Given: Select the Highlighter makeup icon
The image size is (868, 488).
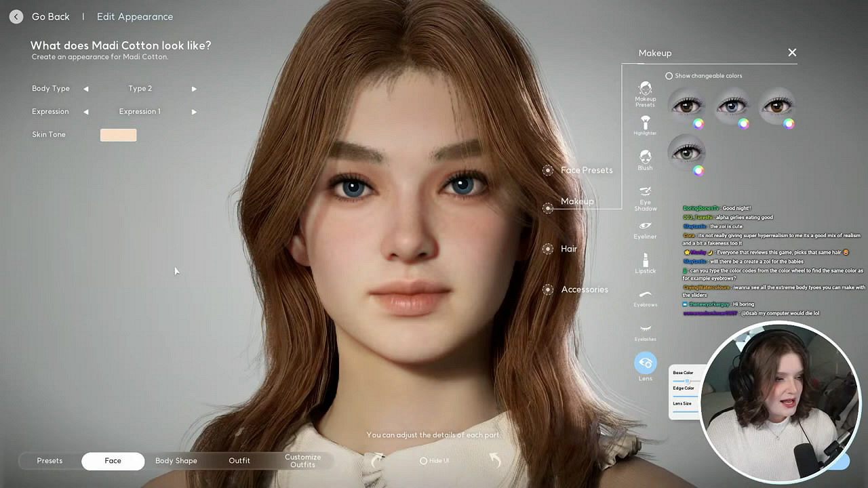Looking at the screenshot, I should point(645,125).
